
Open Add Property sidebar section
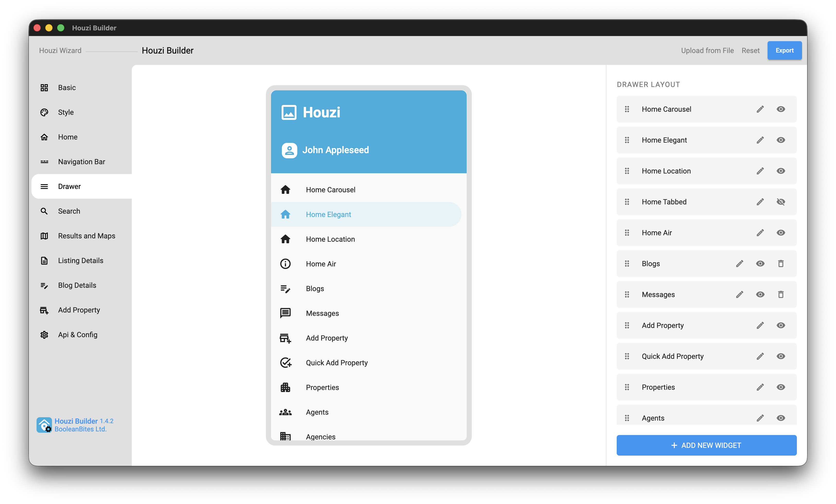[81, 310]
